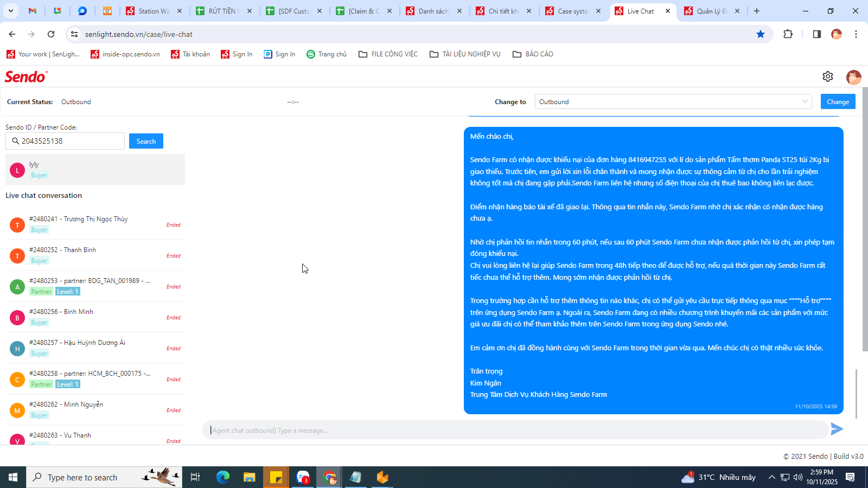Focus the Sendo ID / Partner Code field
The height and width of the screenshot is (488, 868).
click(x=65, y=141)
